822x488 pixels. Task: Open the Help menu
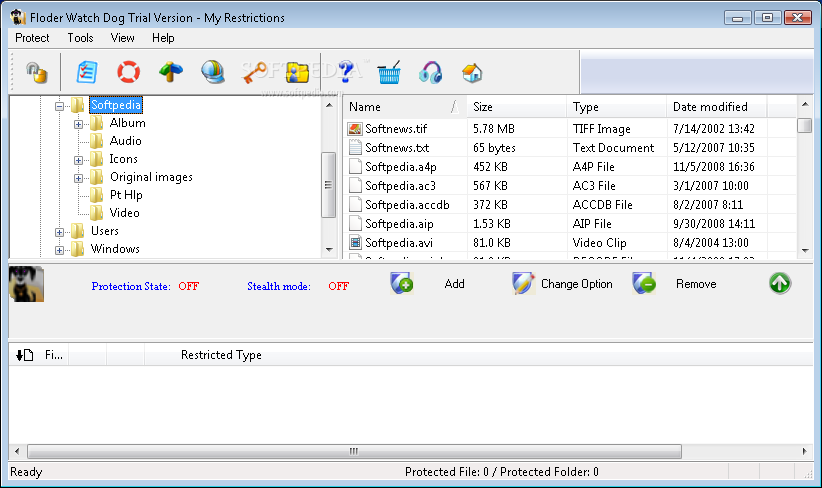click(x=163, y=38)
